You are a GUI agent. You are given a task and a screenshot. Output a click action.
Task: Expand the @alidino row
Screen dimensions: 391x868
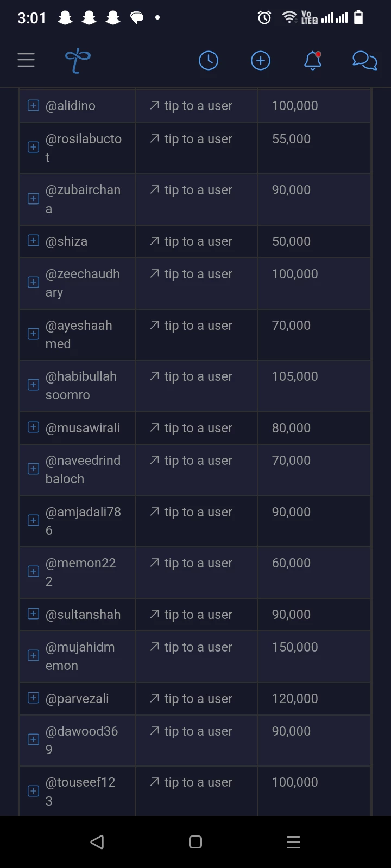coord(33,105)
